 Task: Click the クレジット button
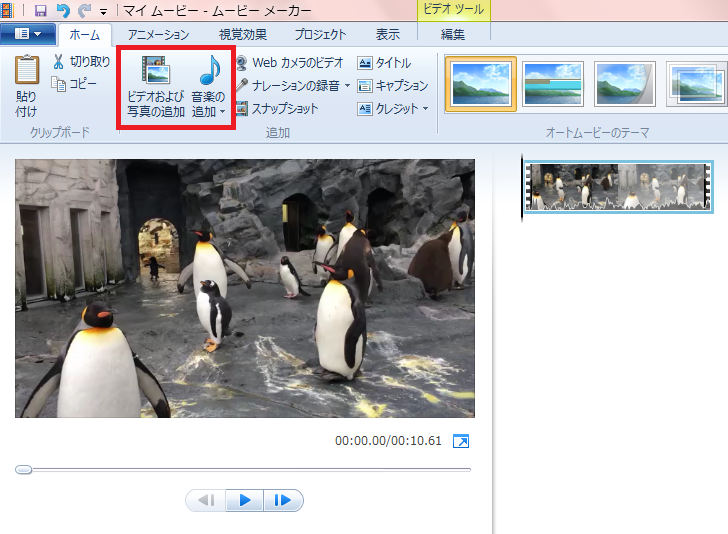[x=388, y=109]
